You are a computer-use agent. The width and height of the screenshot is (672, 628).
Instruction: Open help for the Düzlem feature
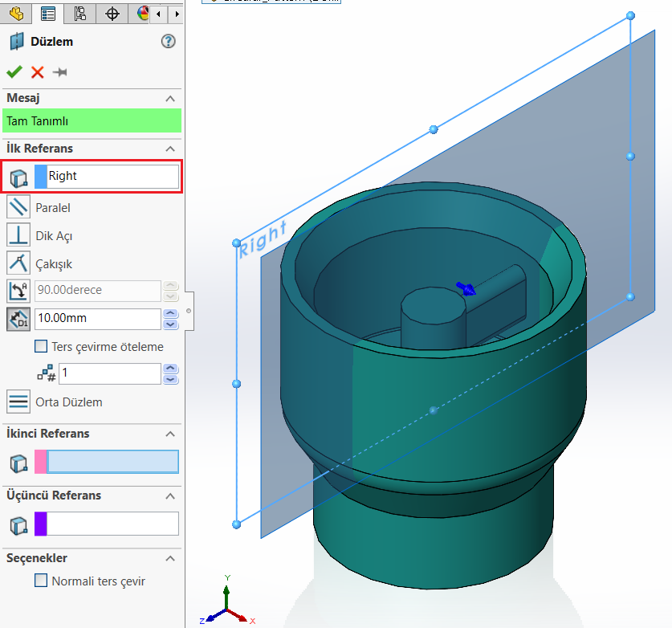click(168, 42)
